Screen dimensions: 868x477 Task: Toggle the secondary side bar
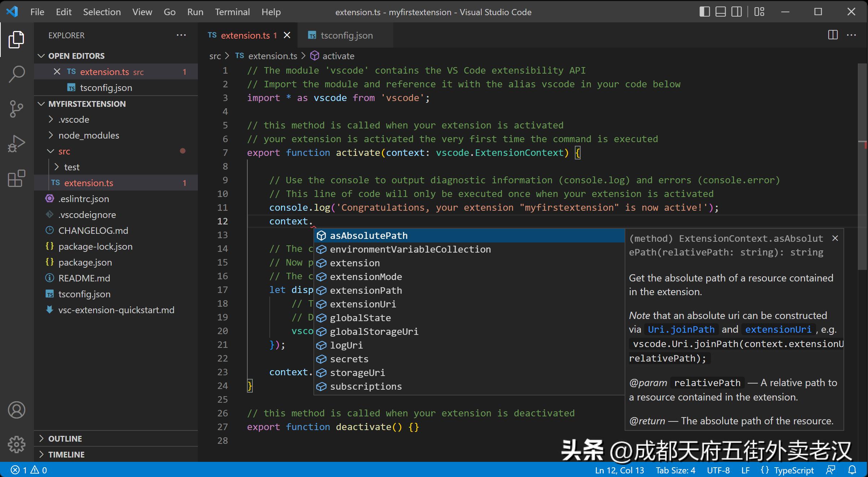[x=737, y=12]
